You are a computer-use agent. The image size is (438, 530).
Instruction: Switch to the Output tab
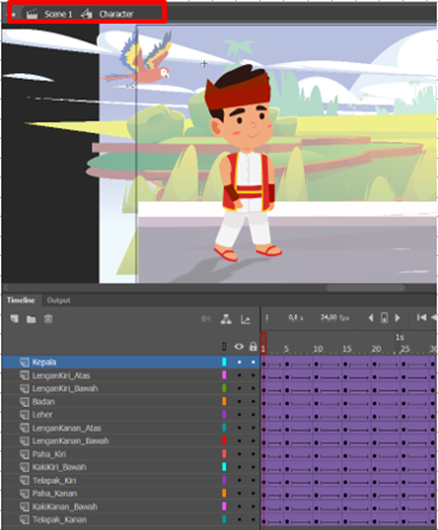click(x=58, y=300)
